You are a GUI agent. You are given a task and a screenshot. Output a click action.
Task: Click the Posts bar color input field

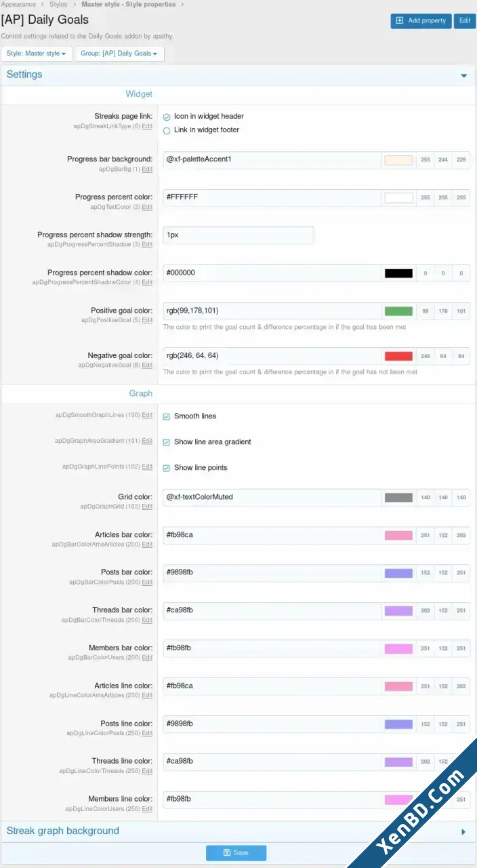tap(272, 573)
